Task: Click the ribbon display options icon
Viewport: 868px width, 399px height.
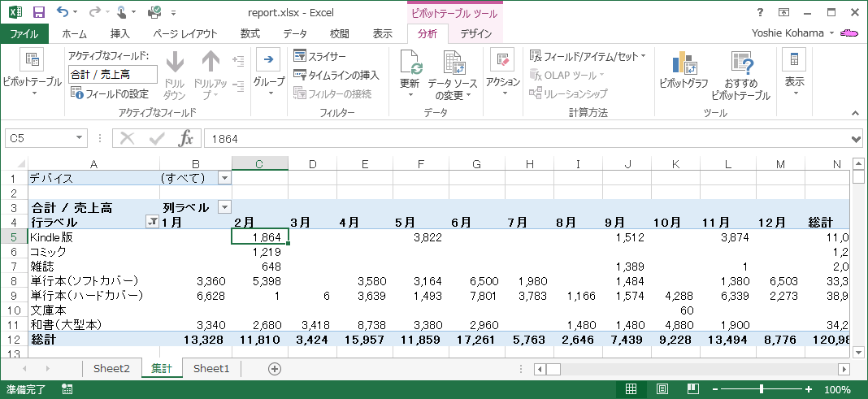Action: pos(783,11)
